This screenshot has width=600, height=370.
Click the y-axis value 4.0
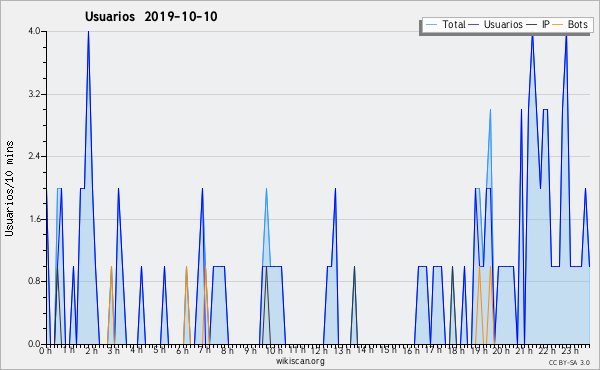(34, 31)
